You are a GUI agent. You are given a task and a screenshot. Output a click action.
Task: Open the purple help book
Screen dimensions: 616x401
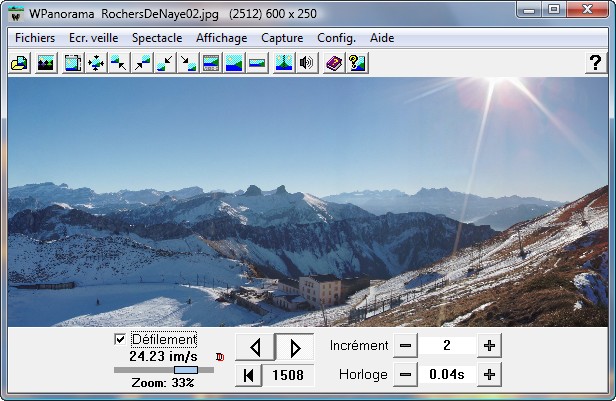tap(334, 63)
